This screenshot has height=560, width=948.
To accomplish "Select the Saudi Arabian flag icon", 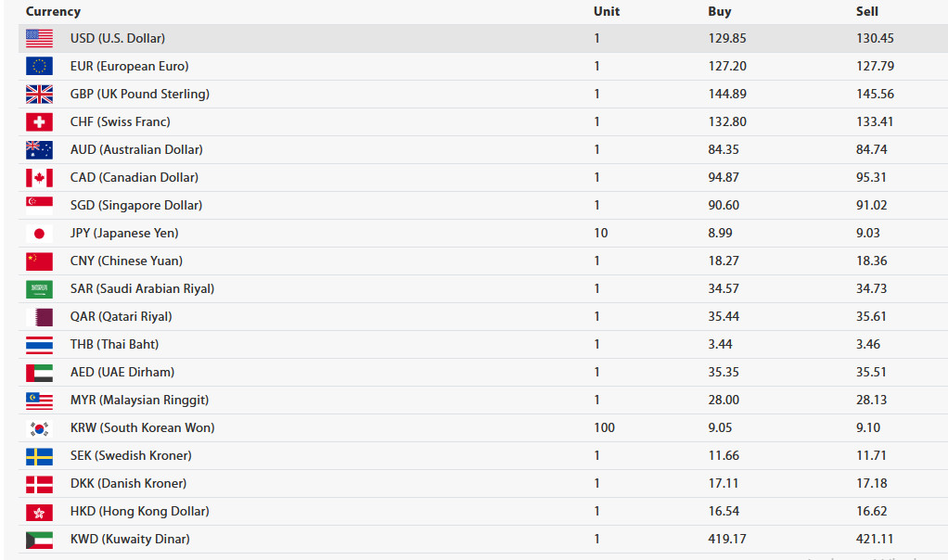I will click(39, 288).
